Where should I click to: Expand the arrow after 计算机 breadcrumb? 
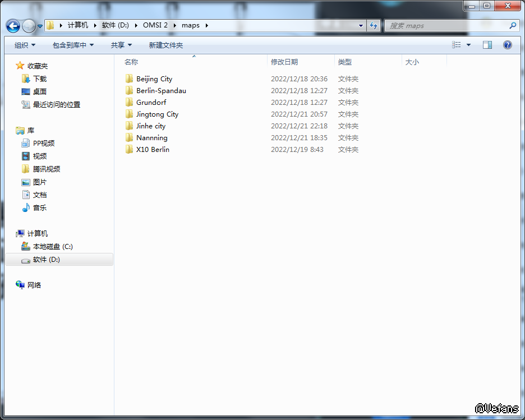coord(95,25)
